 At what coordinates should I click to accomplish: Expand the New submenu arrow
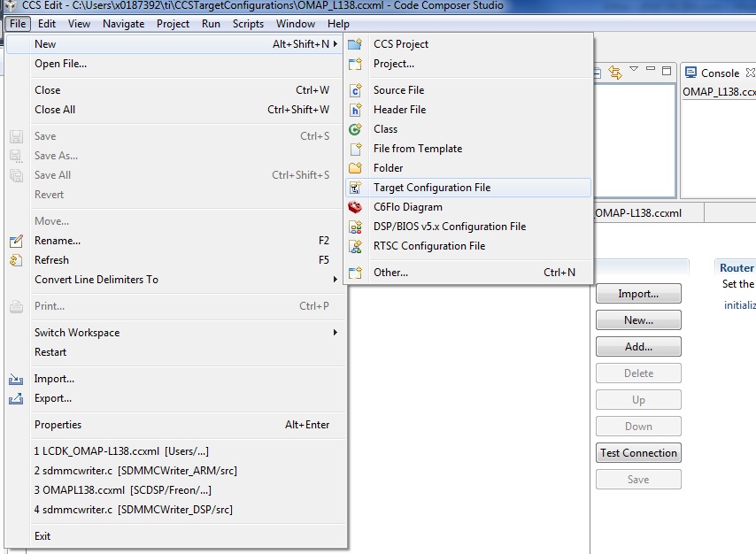click(336, 44)
